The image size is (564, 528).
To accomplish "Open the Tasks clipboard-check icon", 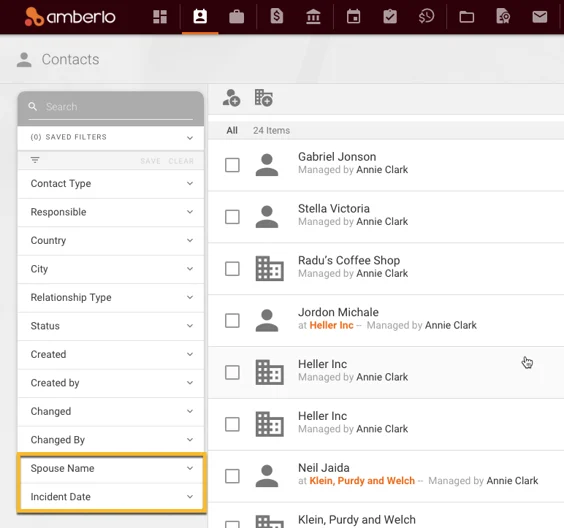I will [390, 17].
